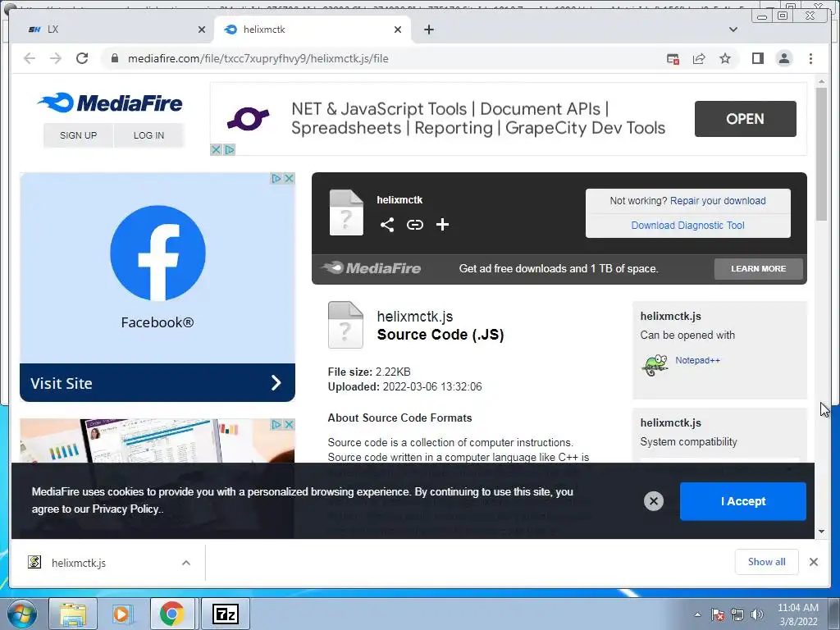840x630 pixels.
Task: Open a new tab with the plus button
Action: [428, 30]
